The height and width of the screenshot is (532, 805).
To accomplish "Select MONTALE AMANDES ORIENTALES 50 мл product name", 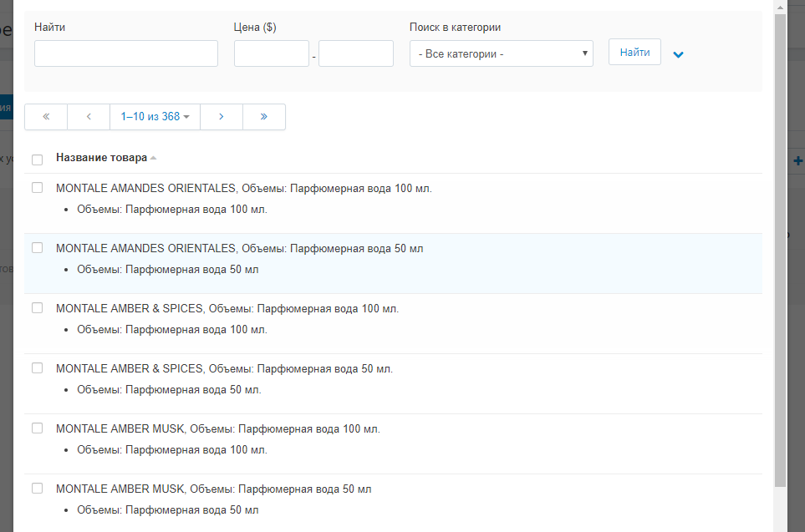I will point(240,248).
